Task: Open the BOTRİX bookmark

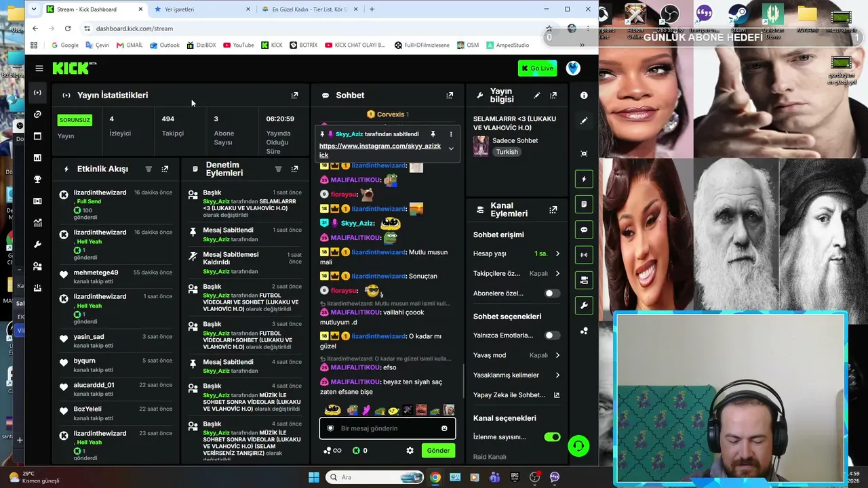Action: (303, 45)
